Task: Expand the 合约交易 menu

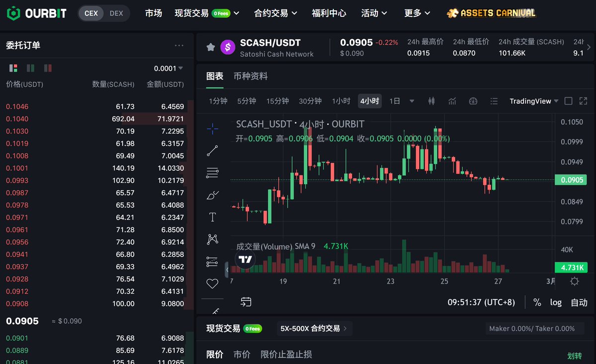Action: (276, 13)
